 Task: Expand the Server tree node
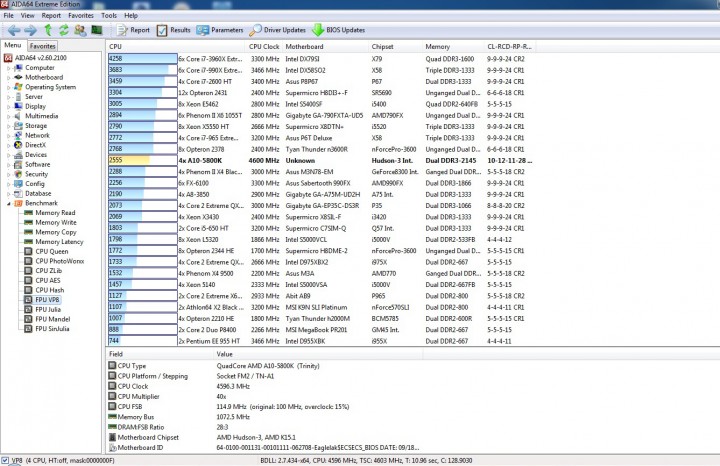(x=8, y=97)
